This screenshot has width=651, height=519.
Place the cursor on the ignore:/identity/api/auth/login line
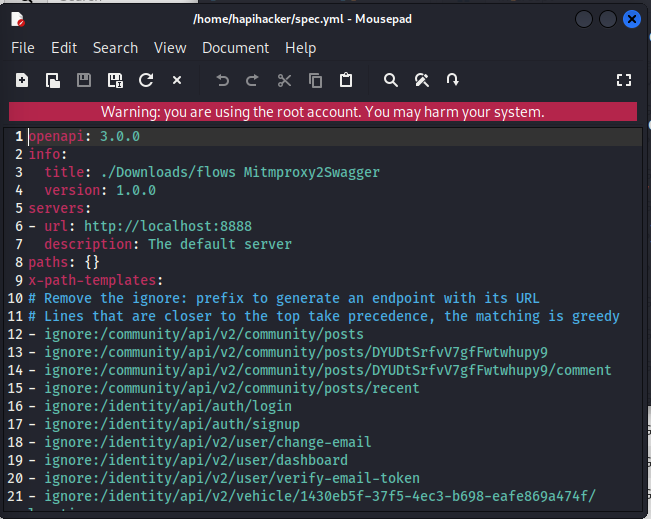(x=168, y=406)
